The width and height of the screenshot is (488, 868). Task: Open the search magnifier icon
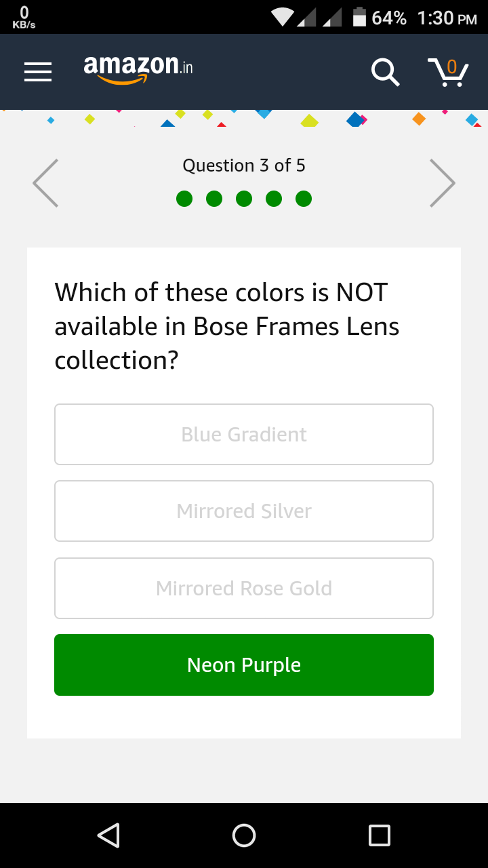pos(385,72)
